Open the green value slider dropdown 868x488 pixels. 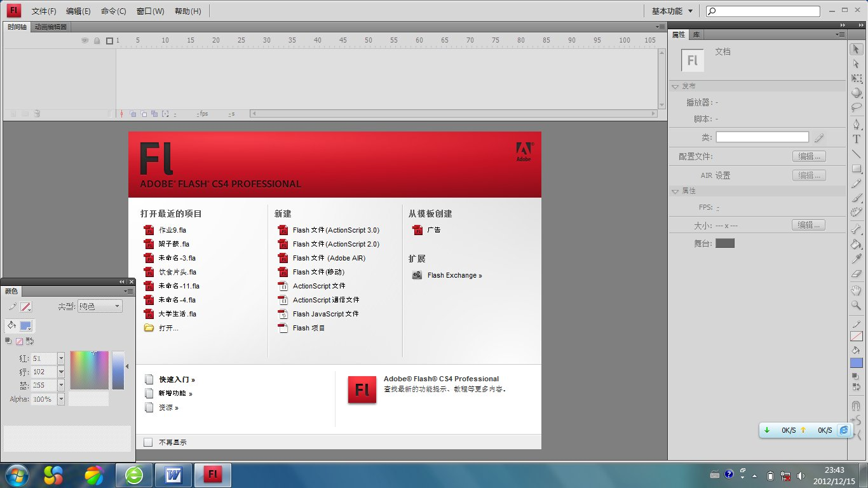click(61, 372)
